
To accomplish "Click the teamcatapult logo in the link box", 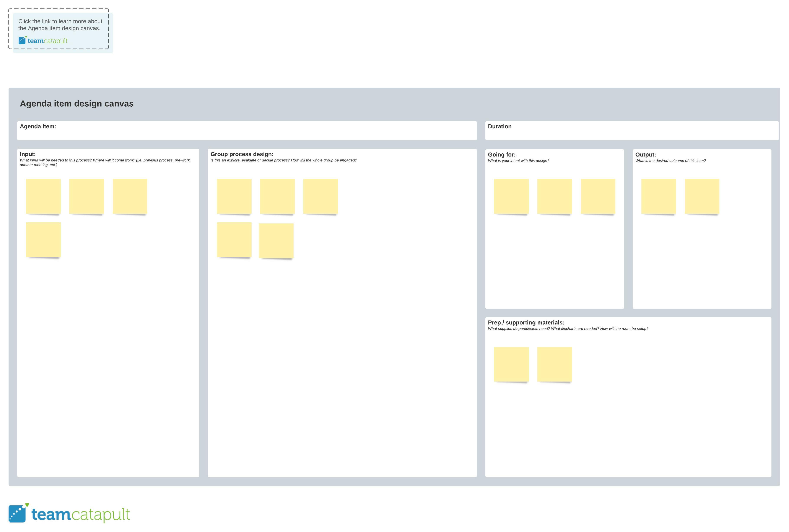I will [x=43, y=41].
